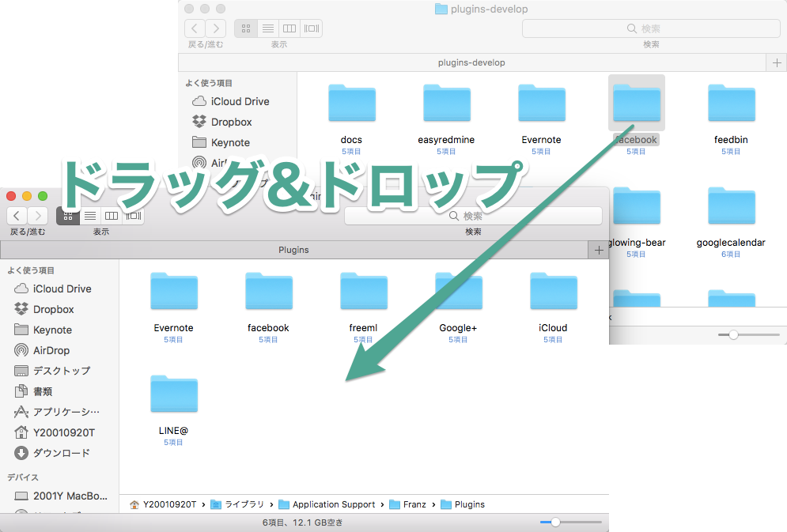
Task: Go forward in plugins-develop window
Action: 216,28
